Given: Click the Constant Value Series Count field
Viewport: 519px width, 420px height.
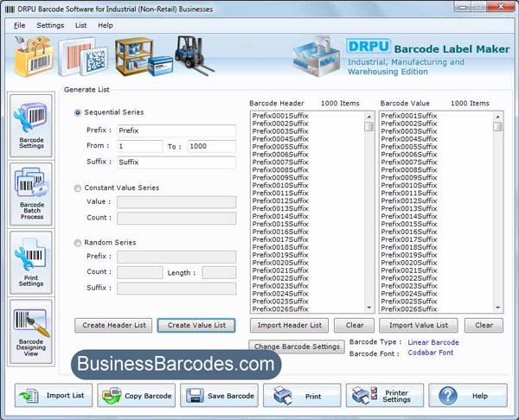Looking at the screenshot, I should point(176,218).
